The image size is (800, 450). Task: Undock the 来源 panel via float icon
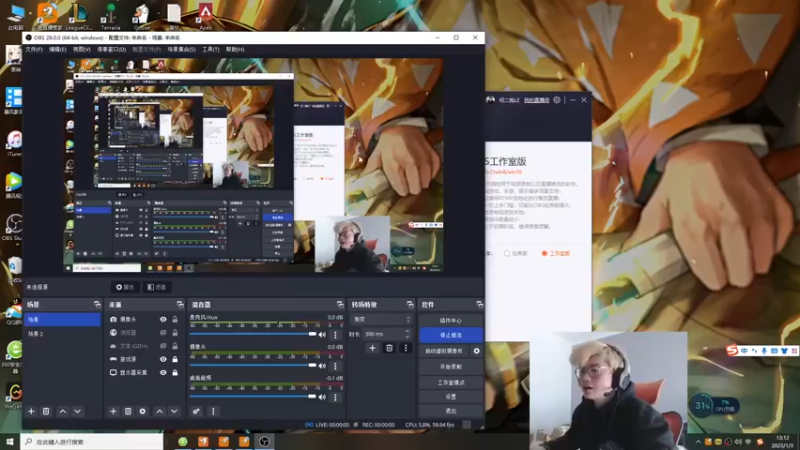click(180, 305)
